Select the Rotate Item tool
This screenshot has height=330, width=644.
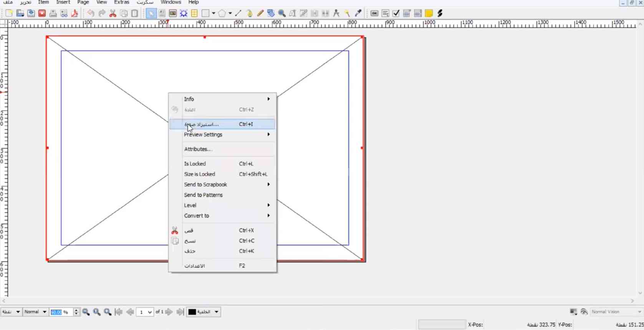tap(271, 13)
